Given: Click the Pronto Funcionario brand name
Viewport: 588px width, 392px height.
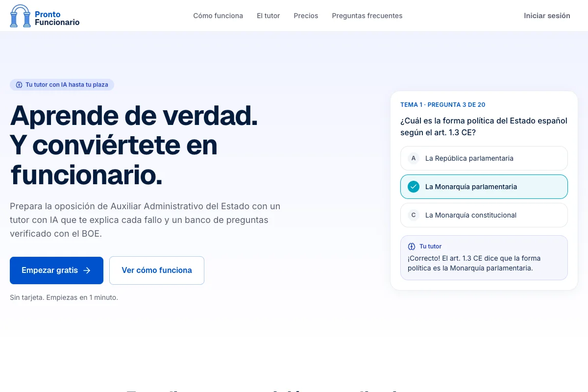Looking at the screenshot, I should [57, 18].
